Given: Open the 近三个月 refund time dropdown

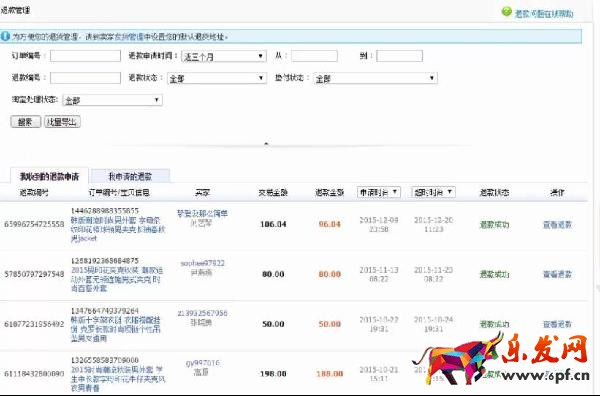Looking at the screenshot, I should pyautogui.click(x=223, y=56).
